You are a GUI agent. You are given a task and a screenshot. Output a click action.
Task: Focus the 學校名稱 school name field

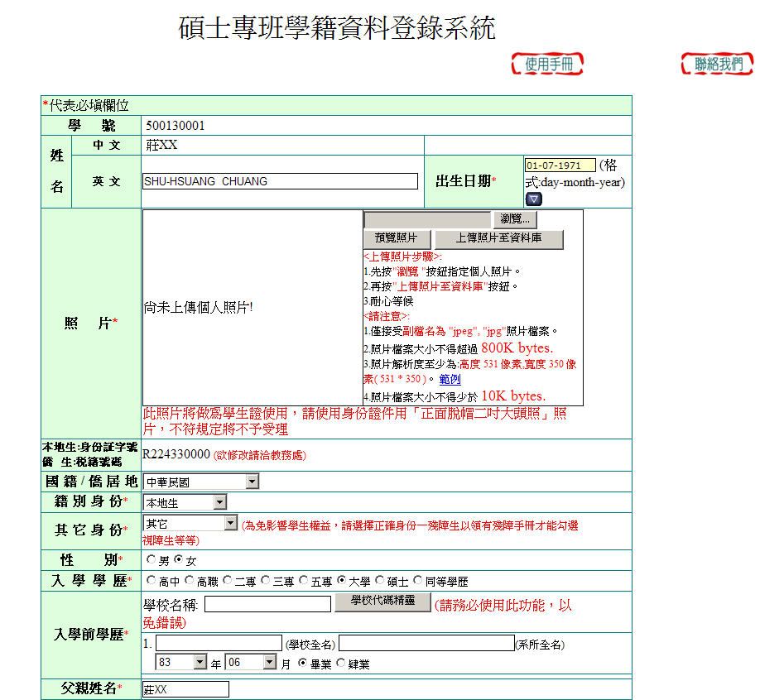click(x=267, y=604)
